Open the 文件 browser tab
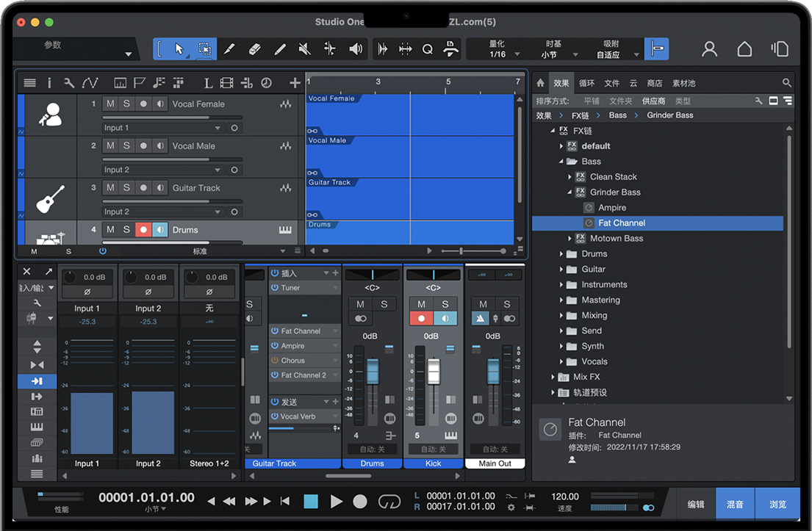The width and height of the screenshot is (812, 531). click(x=611, y=83)
